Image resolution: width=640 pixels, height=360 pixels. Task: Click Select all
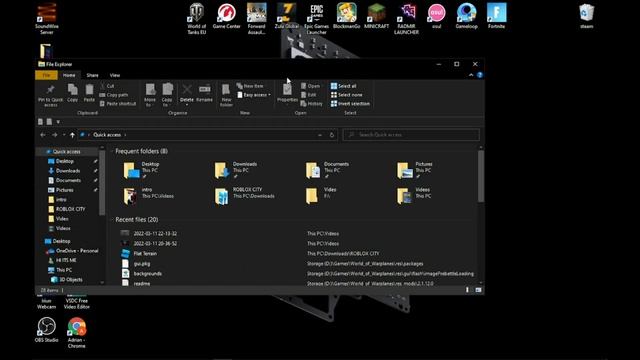[x=344, y=86]
